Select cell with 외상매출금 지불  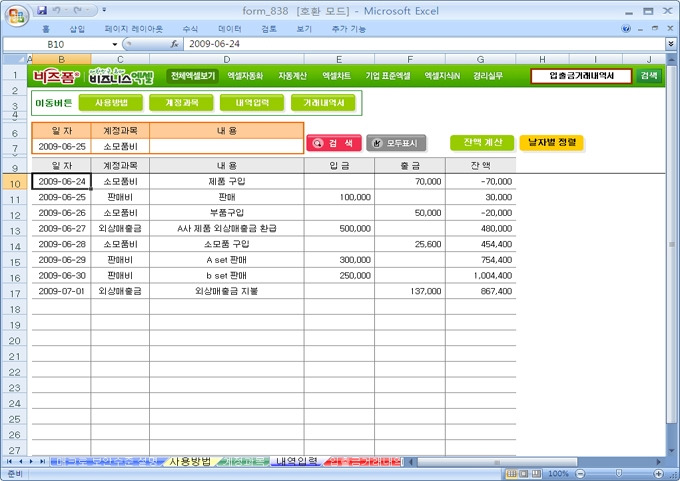click(x=227, y=291)
